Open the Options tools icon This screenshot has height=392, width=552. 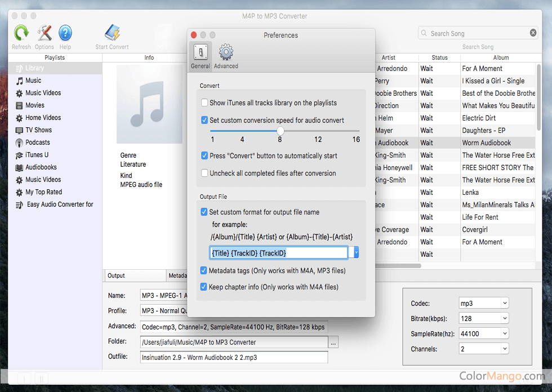click(x=44, y=34)
